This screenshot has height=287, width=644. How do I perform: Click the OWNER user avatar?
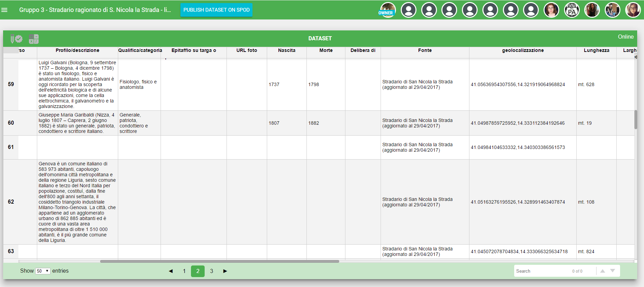[x=388, y=10]
